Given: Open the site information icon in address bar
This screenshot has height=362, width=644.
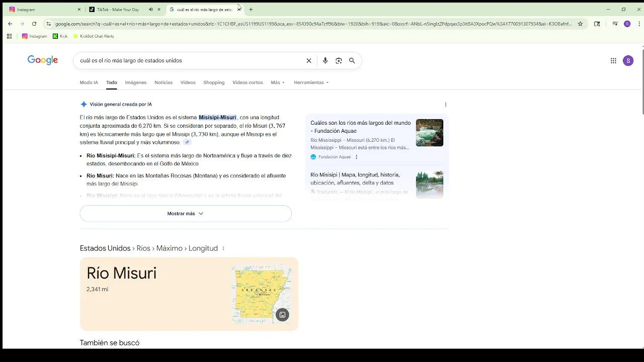Looking at the screenshot, I should coord(48,24).
